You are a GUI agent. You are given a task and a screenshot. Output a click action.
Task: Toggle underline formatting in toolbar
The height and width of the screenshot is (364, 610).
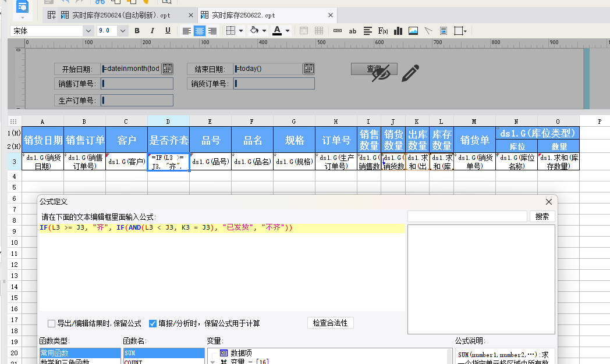tap(168, 31)
